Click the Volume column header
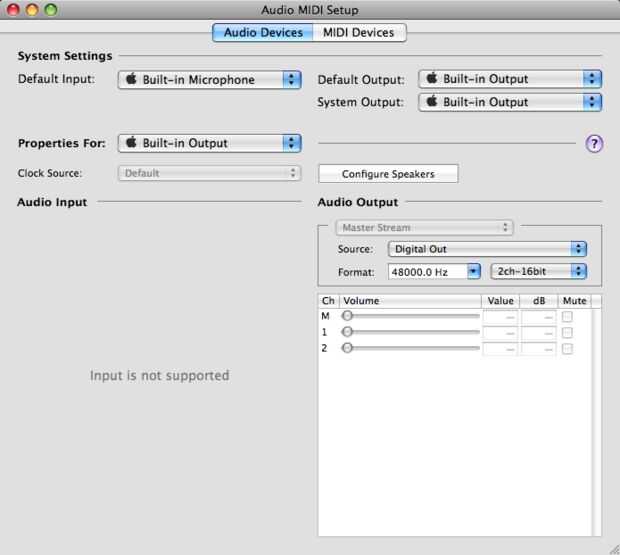Image resolution: width=620 pixels, height=555 pixels. (x=410, y=301)
